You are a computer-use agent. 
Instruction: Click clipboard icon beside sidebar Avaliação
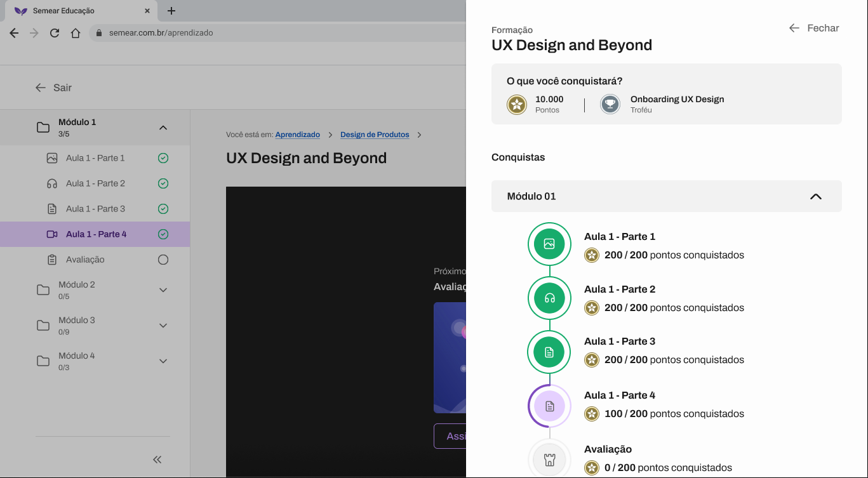coord(52,260)
